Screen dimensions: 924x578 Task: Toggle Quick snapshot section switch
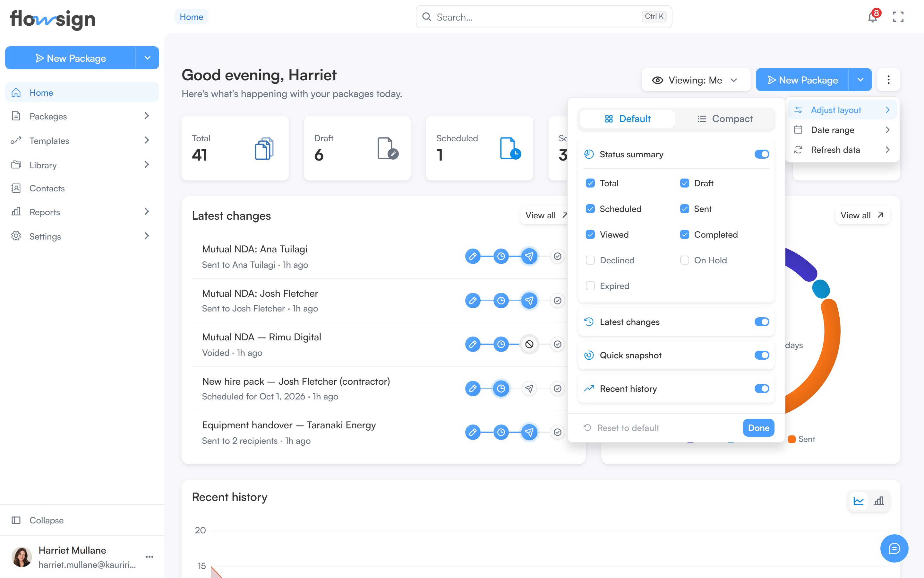coord(762,355)
